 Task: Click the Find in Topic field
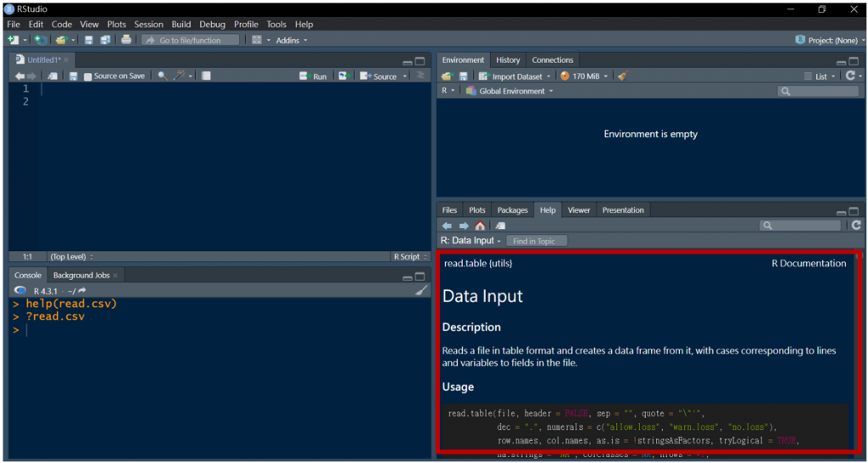[537, 241]
